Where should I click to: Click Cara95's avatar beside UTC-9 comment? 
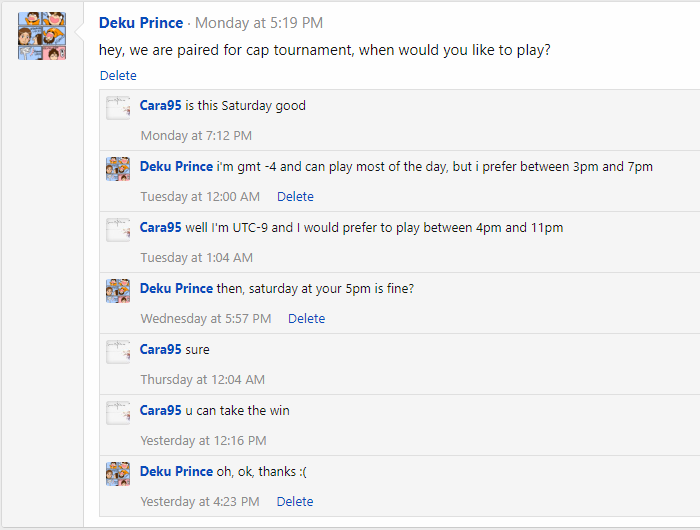point(118,230)
